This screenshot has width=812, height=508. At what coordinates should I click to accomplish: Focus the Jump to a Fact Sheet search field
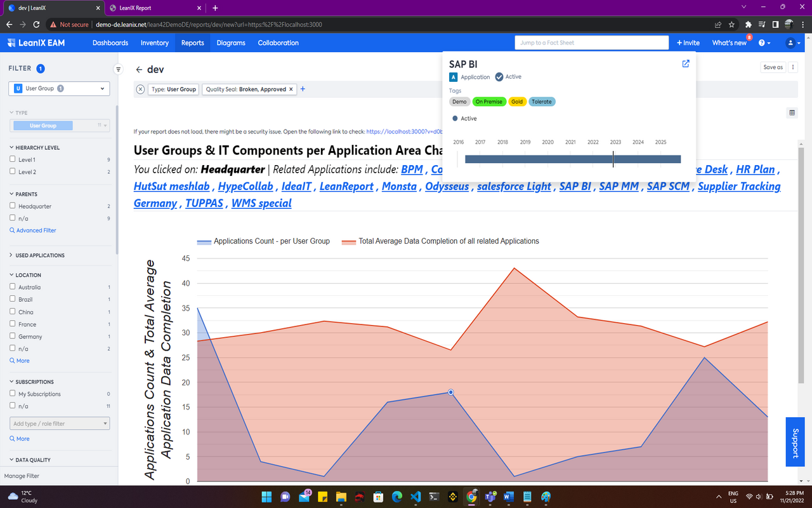[x=592, y=43]
